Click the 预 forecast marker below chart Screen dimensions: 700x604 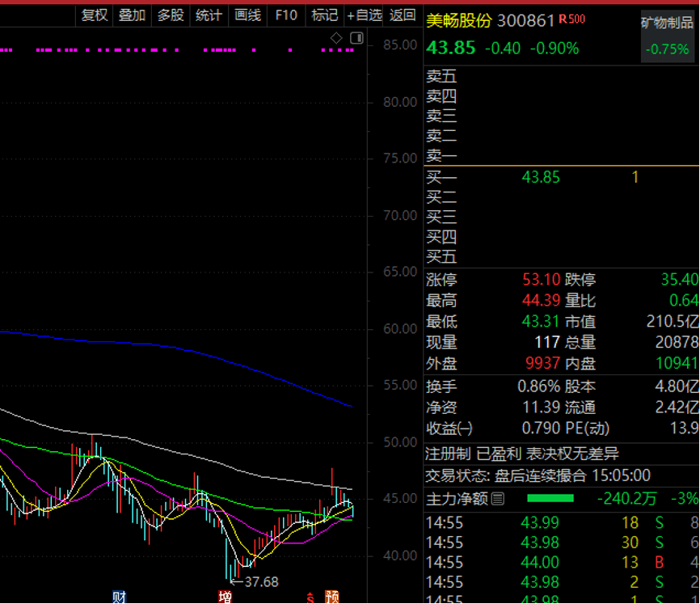coord(331,597)
